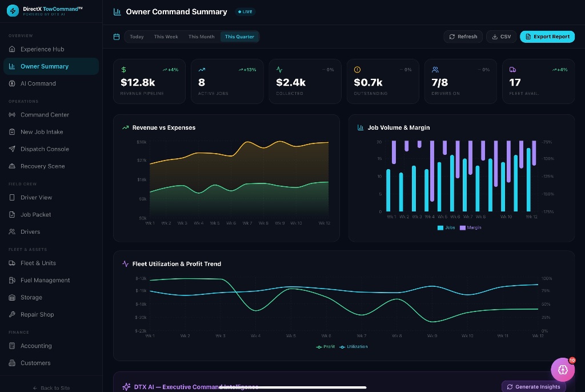Click the DirectX TowCommand logo icon

13,11
